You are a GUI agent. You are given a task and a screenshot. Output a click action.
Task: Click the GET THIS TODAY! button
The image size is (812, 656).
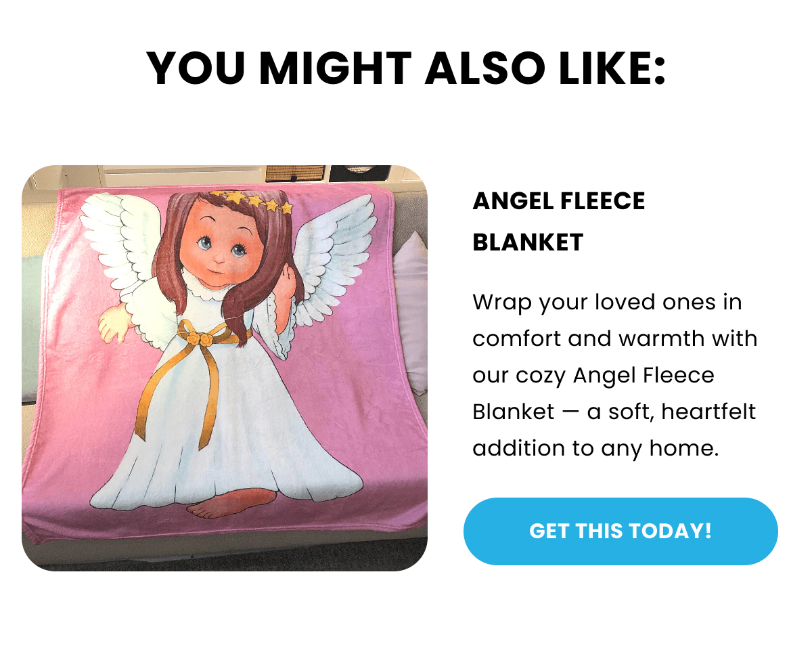coord(621,531)
